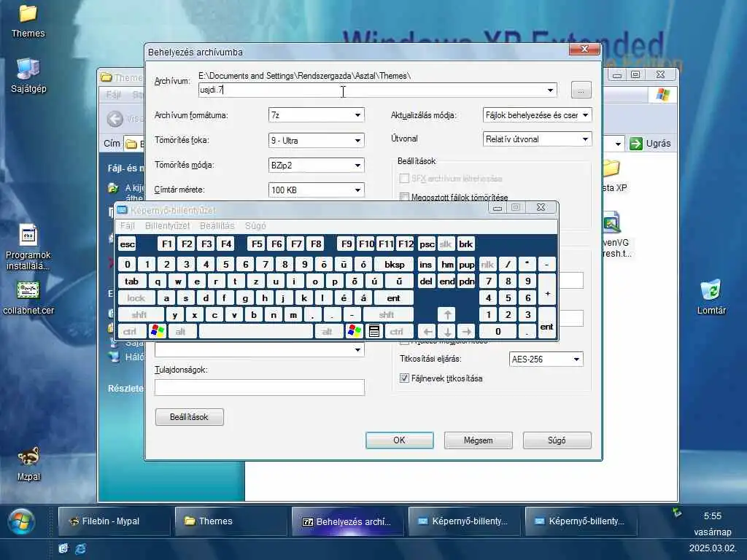
Task: Click the Windows Start orb
Action: [20, 521]
